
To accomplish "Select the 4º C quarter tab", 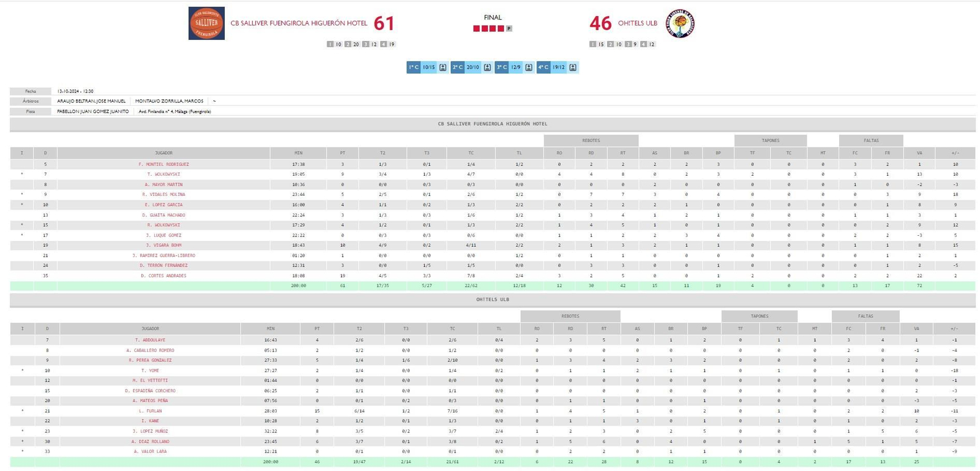I will pyautogui.click(x=543, y=67).
